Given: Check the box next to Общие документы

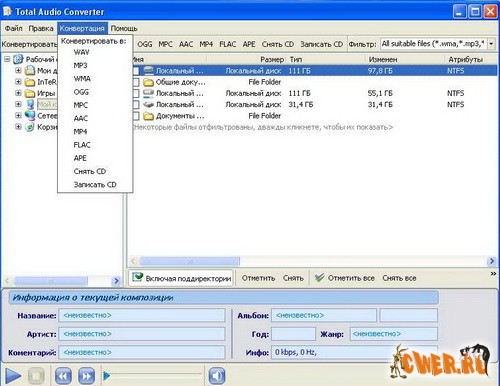Looking at the screenshot, I should click(x=136, y=82).
